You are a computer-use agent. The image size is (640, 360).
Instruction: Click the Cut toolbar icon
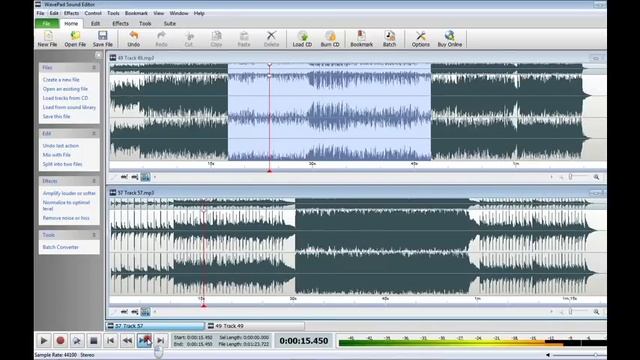click(189, 39)
